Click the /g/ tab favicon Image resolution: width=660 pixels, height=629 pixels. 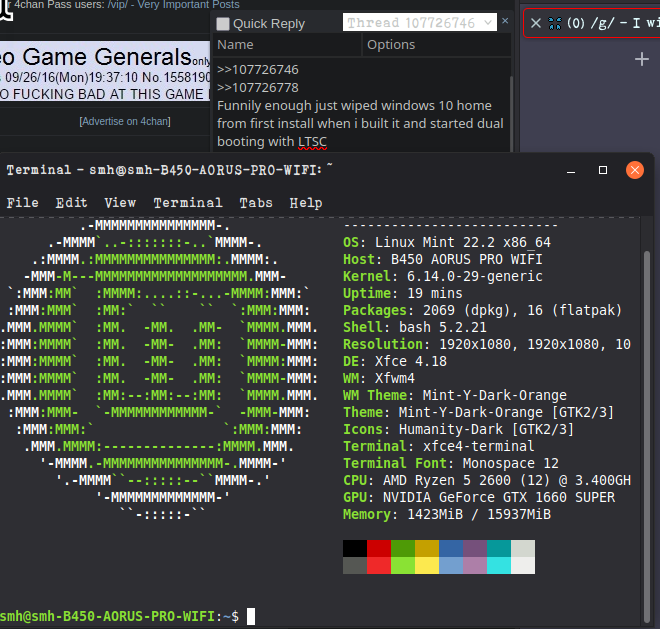tap(555, 23)
